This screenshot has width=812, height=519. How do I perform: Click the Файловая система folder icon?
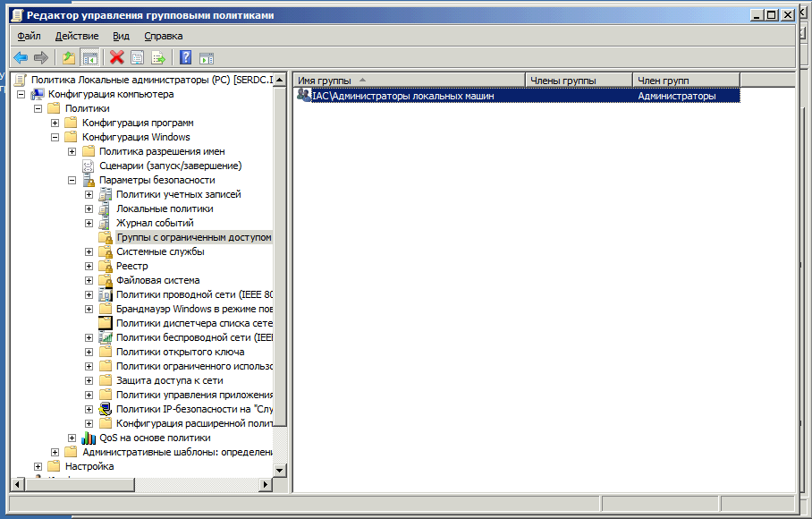click(106, 280)
